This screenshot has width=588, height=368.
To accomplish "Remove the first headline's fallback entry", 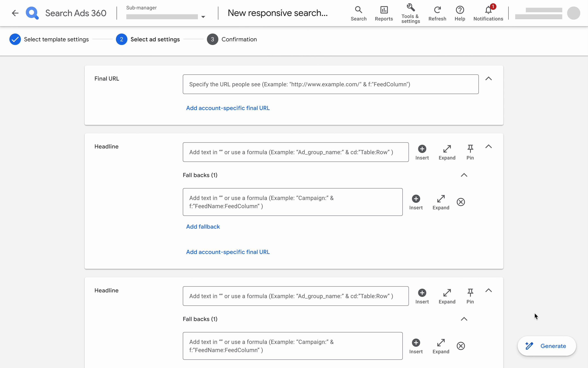I will point(460,202).
